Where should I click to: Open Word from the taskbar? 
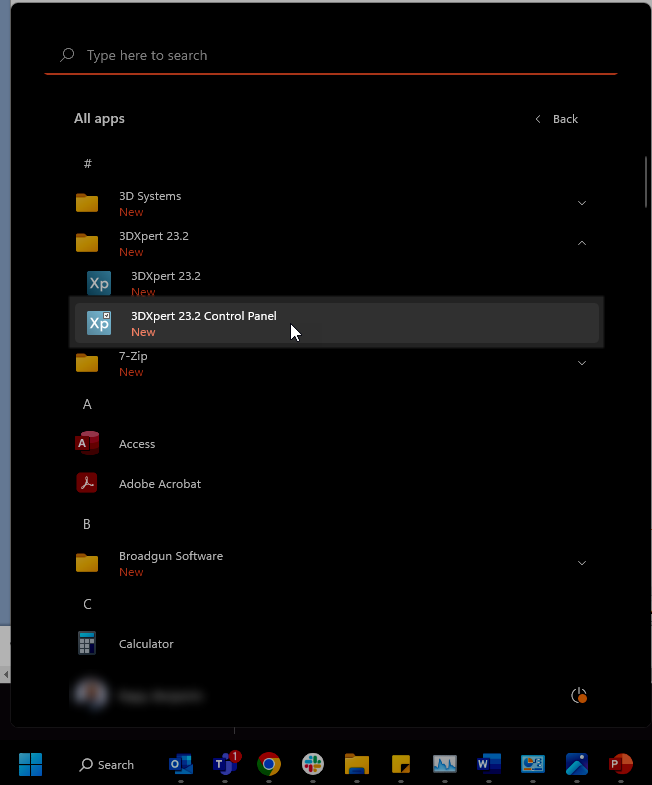tap(489, 765)
